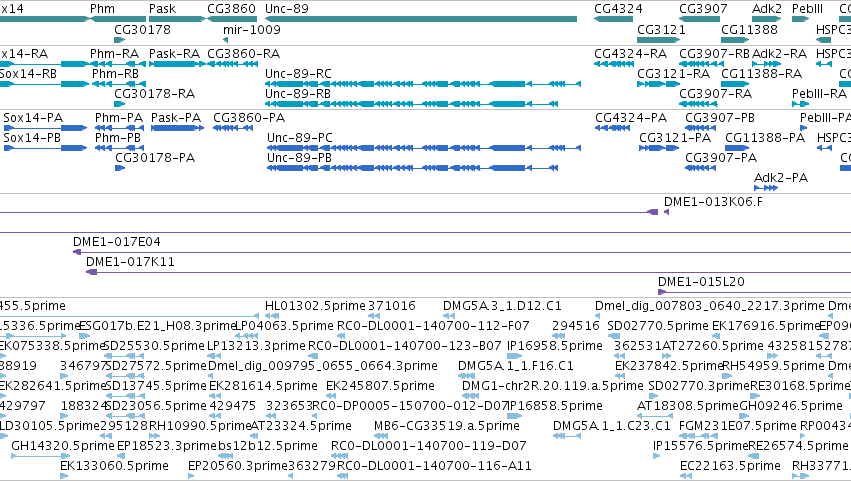Select the CG11388-PA protein label
851x481 pixels.
coord(765,137)
